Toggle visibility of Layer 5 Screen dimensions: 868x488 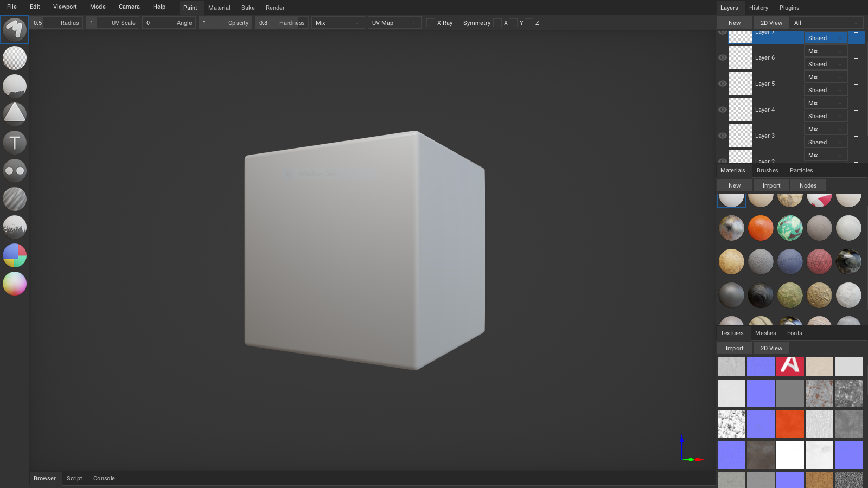coord(722,84)
